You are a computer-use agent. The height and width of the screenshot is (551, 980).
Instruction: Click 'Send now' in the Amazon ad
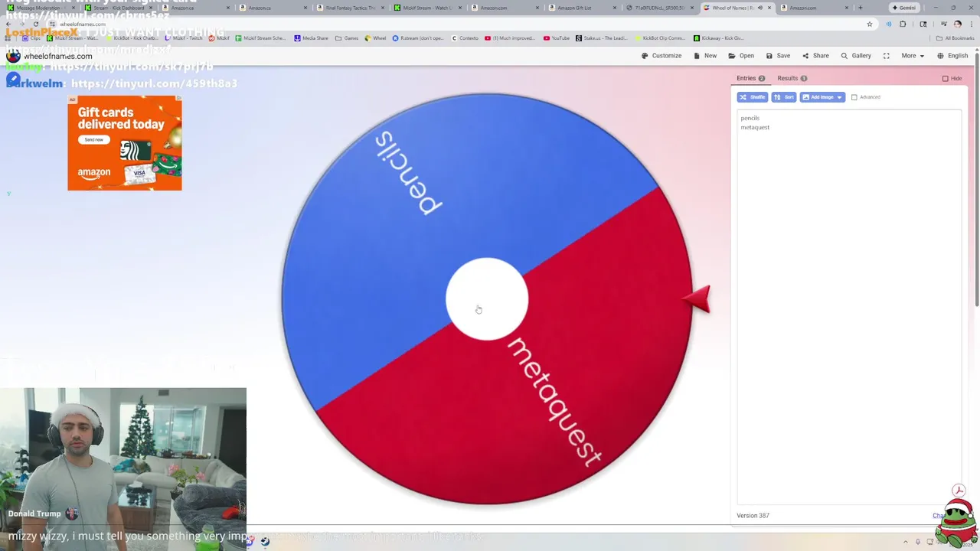click(94, 139)
